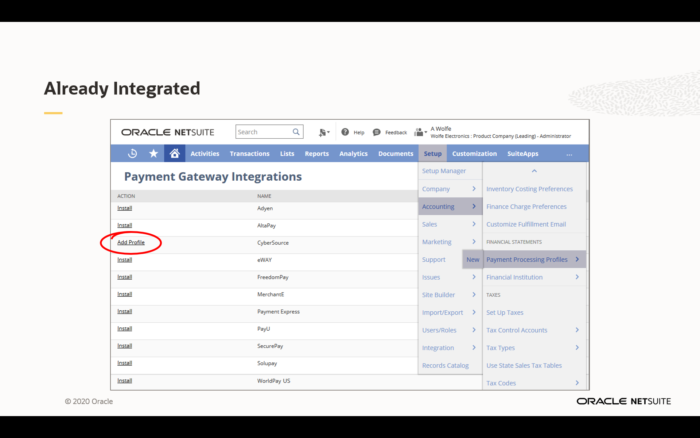This screenshot has width=700, height=438.
Task: Click Install link for MerchantE
Action: [x=125, y=294]
